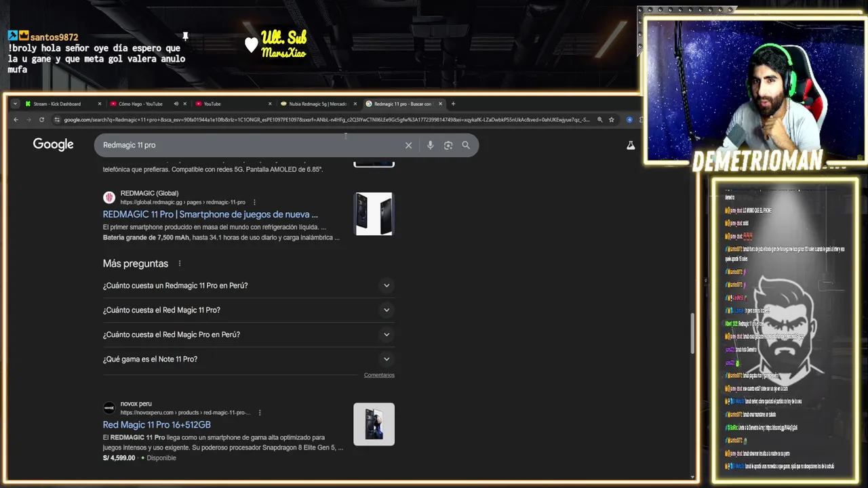The height and width of the screenshot is (488, 868).
Task: Open REDMAGIC (Global) site favicon
Action: point(109,197)
